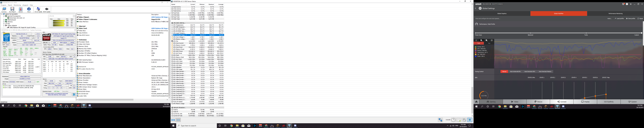
Task: Toggle Memory graph checkbox
Action: 476,51
